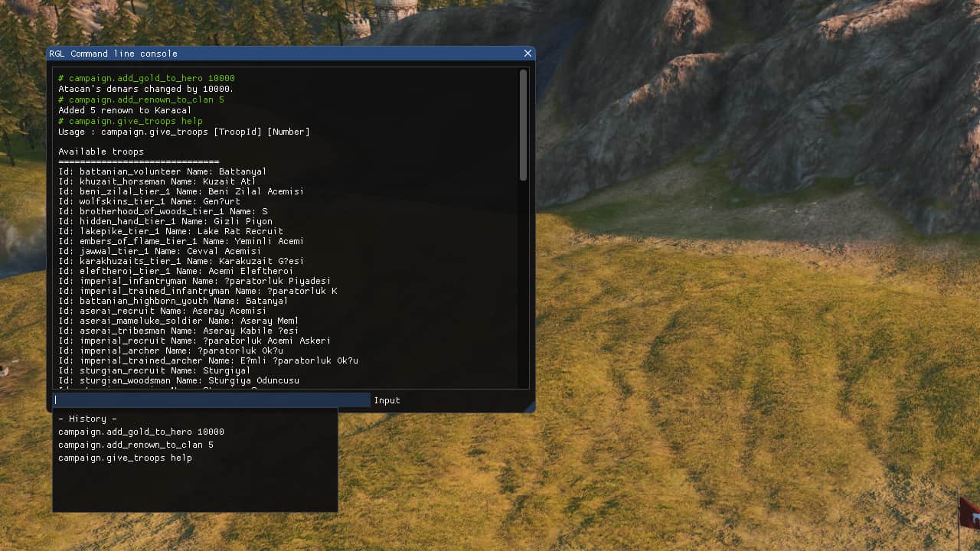The image size is (980, 551).
Task: Click the 'Usage : campaign.give_troops' output line
Action: (x=184, y=132)
